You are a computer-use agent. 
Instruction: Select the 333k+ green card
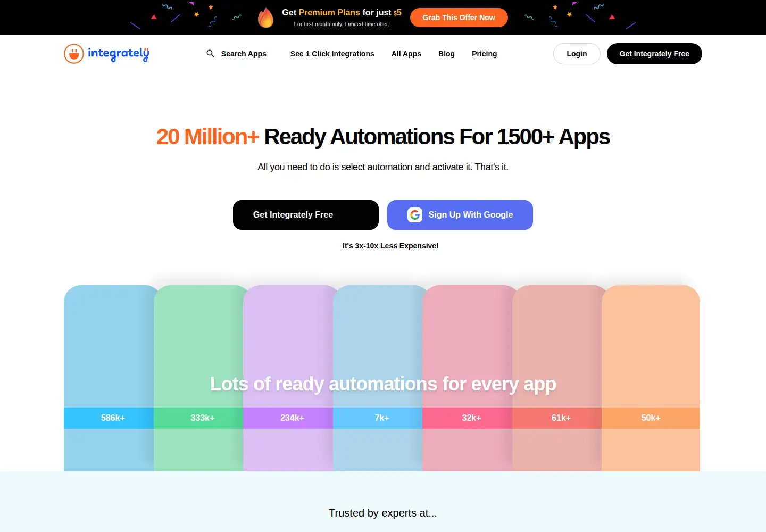[x=198, y=378]
